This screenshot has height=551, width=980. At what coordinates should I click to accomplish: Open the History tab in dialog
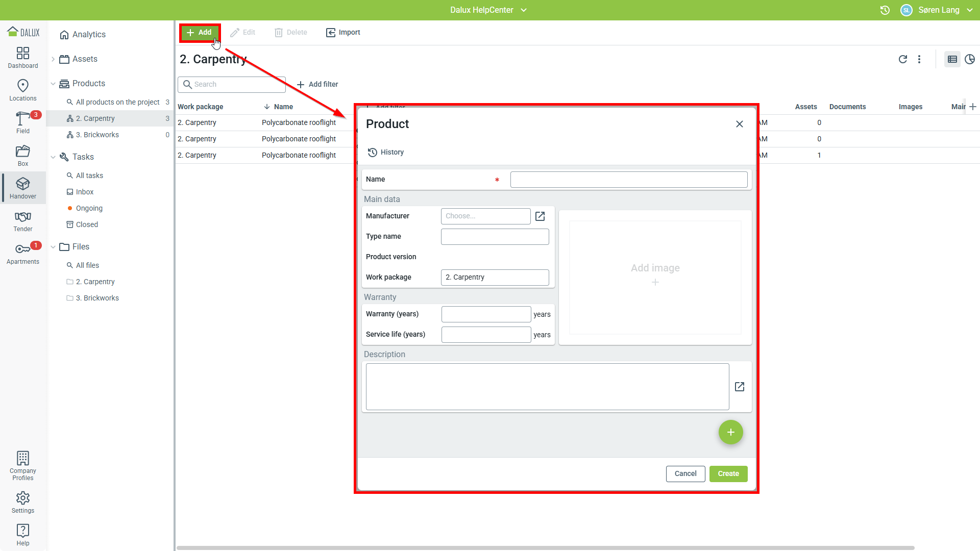(386, 152)
